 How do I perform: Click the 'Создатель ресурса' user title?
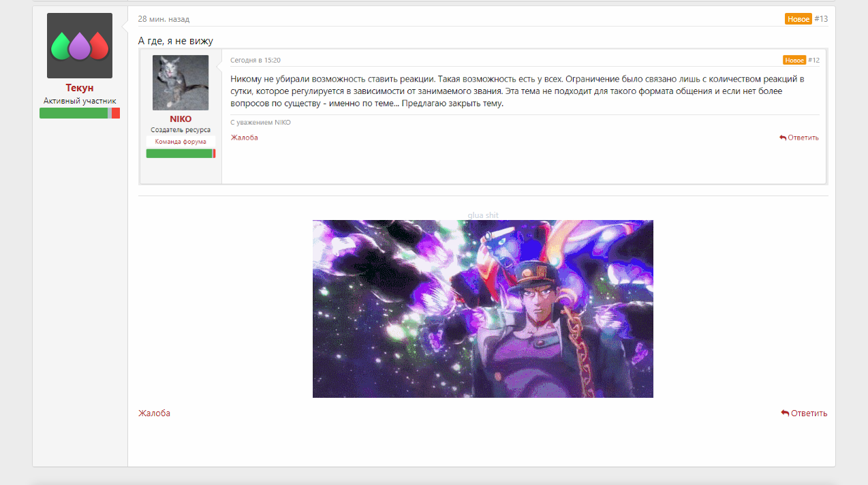click(x=181, y=129)
